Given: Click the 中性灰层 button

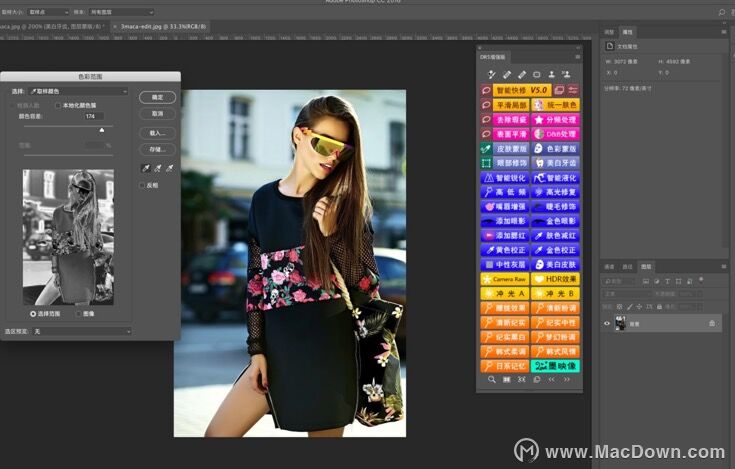Looking at the screenshot, I should pyautogui.click(x=505, y=265).
